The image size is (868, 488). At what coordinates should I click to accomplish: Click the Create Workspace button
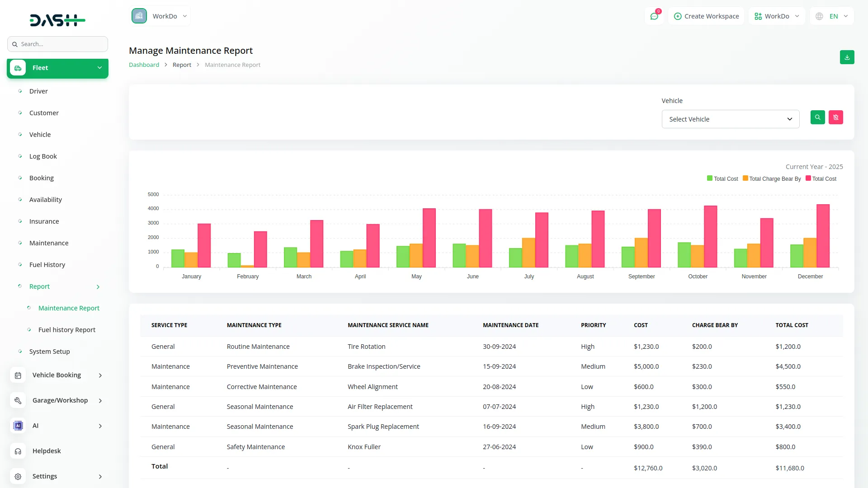pyautogui.click(x=706, y=16)
